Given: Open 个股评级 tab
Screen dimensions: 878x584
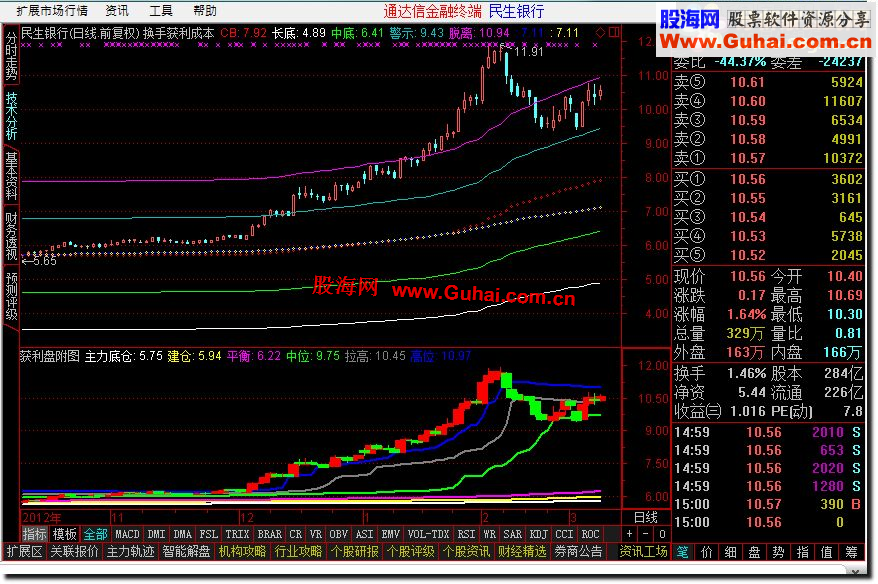Looking at the screenshot, I should [x=410, y=552].
